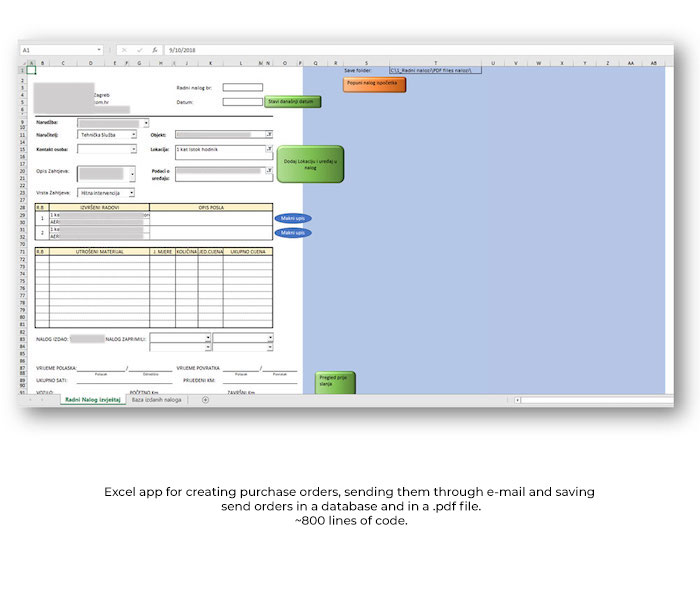
Task: Click the Pregled prije slanja button
Action: click(x=335, y=383)
